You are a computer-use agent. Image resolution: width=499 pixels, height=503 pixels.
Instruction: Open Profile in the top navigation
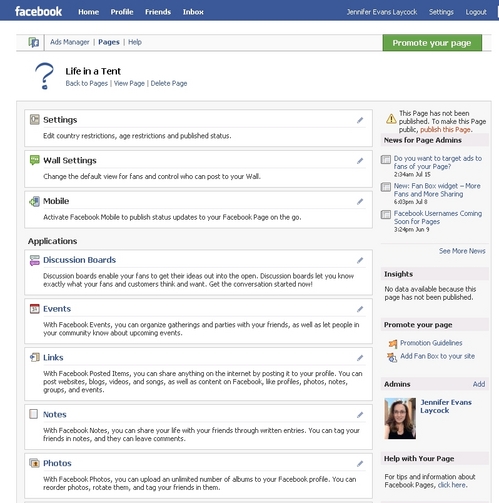pos(122,12)
